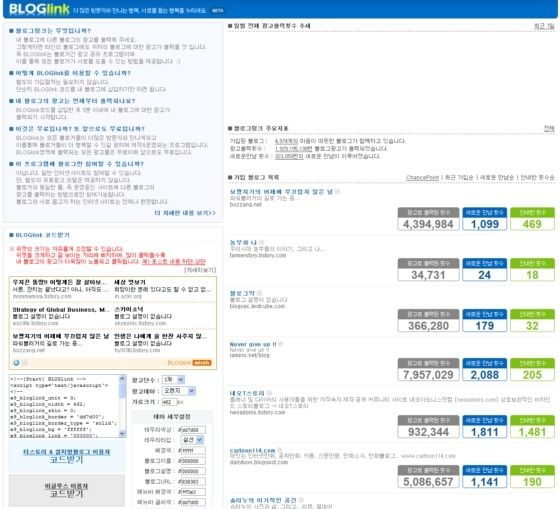Sort blog list by new encounters order

pyautogui.click(x=497, y=178)
